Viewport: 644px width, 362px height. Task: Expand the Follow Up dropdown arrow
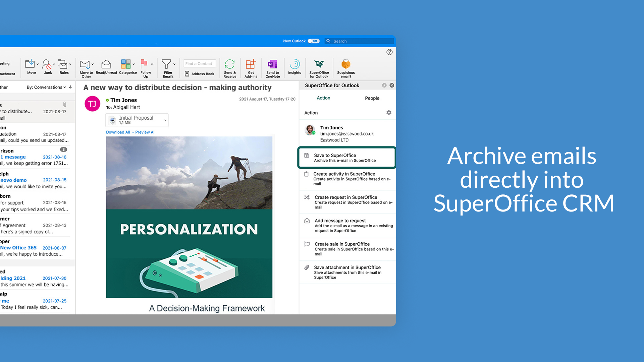pos(152,64)
